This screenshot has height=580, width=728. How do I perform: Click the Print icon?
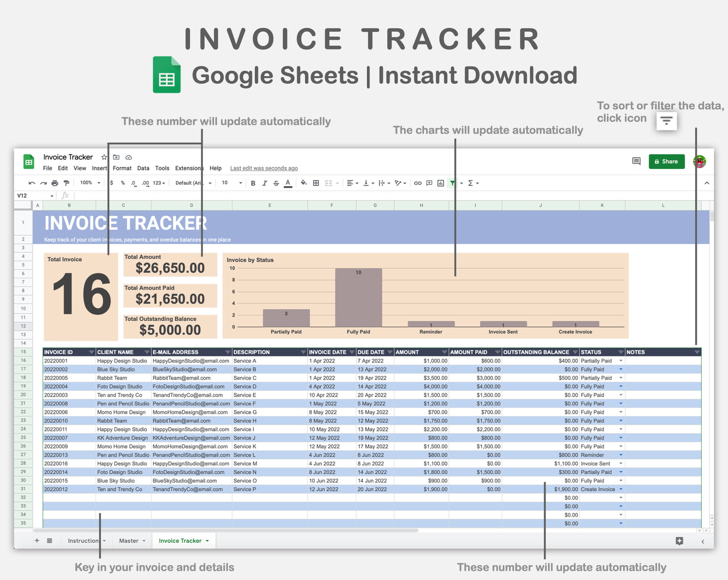tap(54, 183)
